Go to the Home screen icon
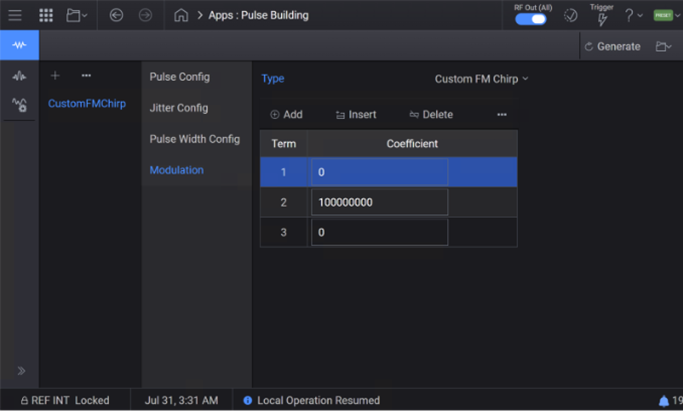 [180, 15]
